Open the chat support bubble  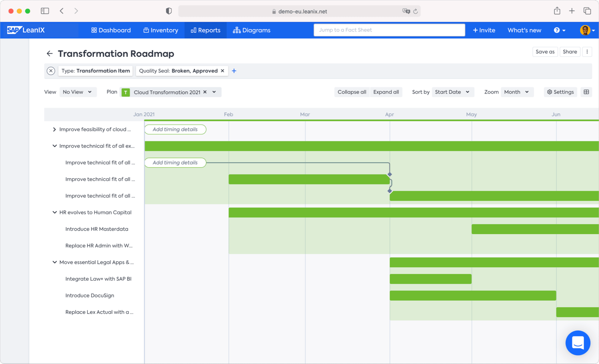tap(578, 343)
